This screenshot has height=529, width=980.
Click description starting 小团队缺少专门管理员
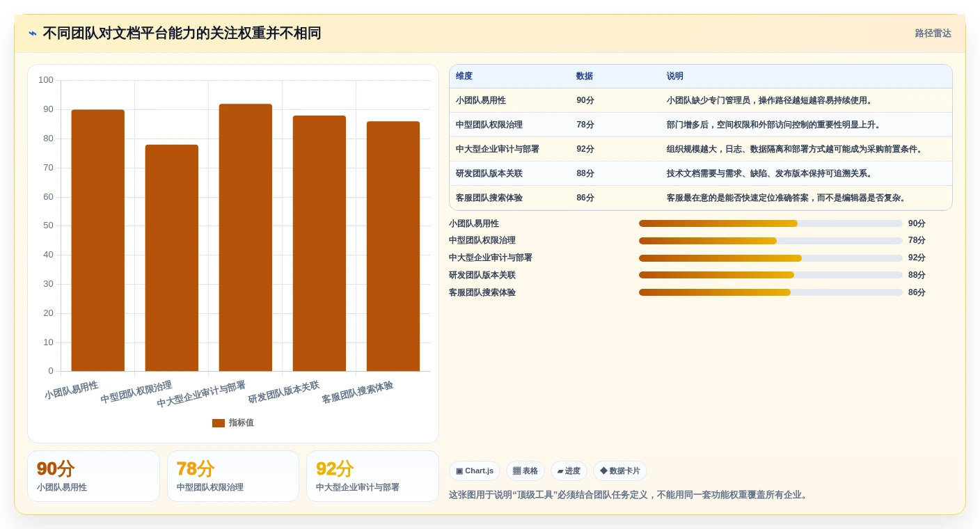click(770, 100)
